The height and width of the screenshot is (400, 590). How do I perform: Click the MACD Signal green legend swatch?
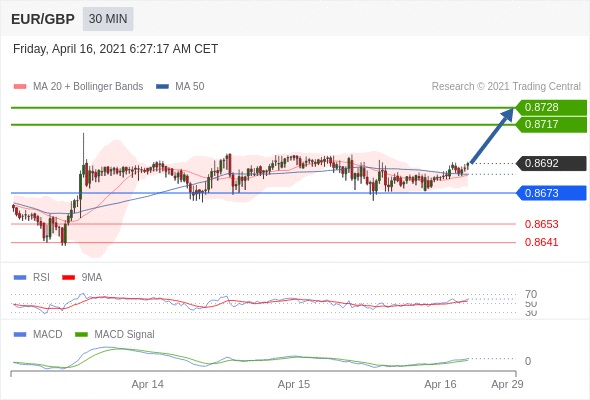81,334
